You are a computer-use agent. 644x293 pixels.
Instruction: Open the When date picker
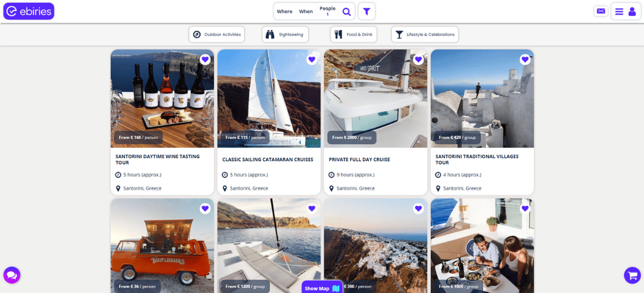306,12
